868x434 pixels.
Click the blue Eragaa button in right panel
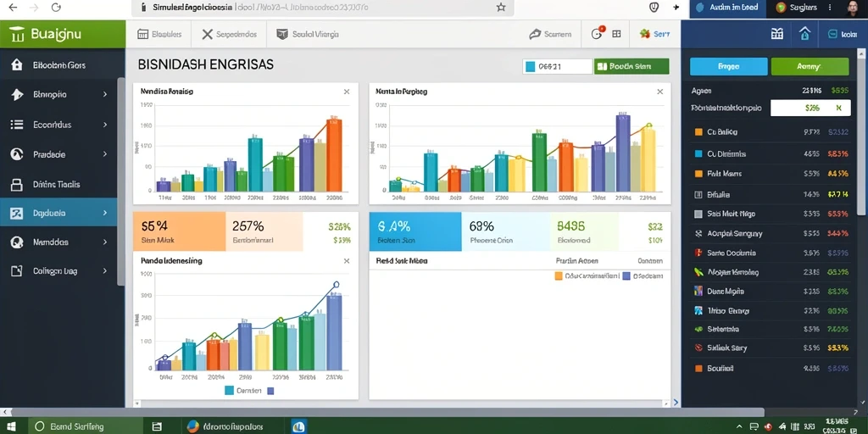coord(728,66)
